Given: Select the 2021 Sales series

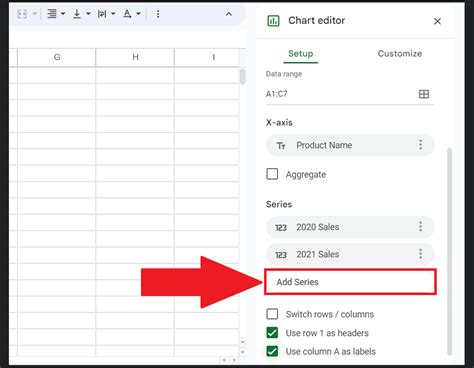Looking at the screenshot, I should point(350,254).
